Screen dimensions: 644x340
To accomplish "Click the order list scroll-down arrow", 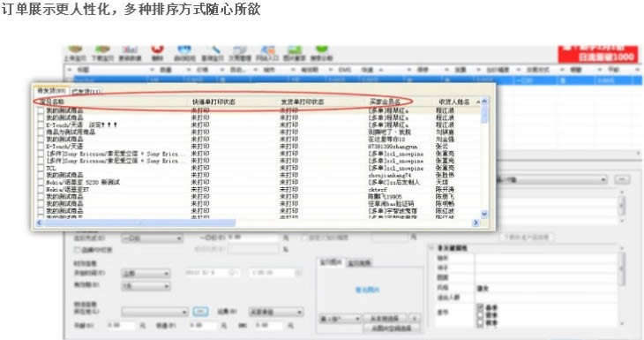I will coord(484,214).
